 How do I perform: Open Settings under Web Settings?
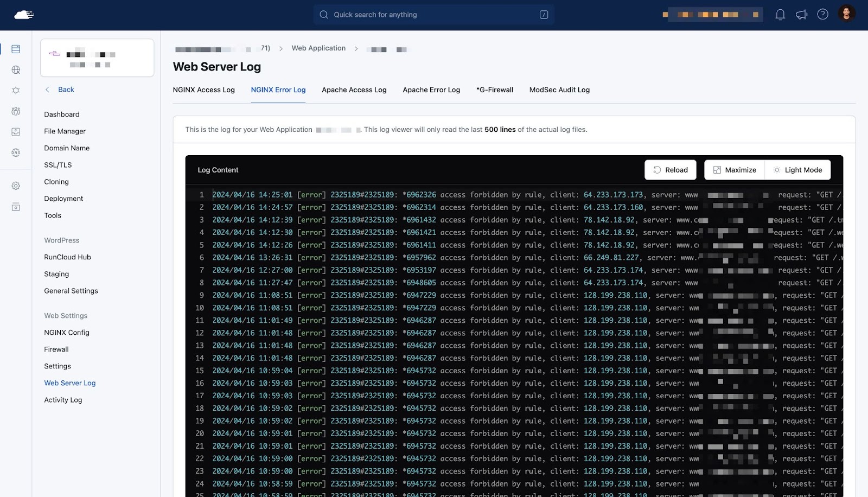coord(58,366)
